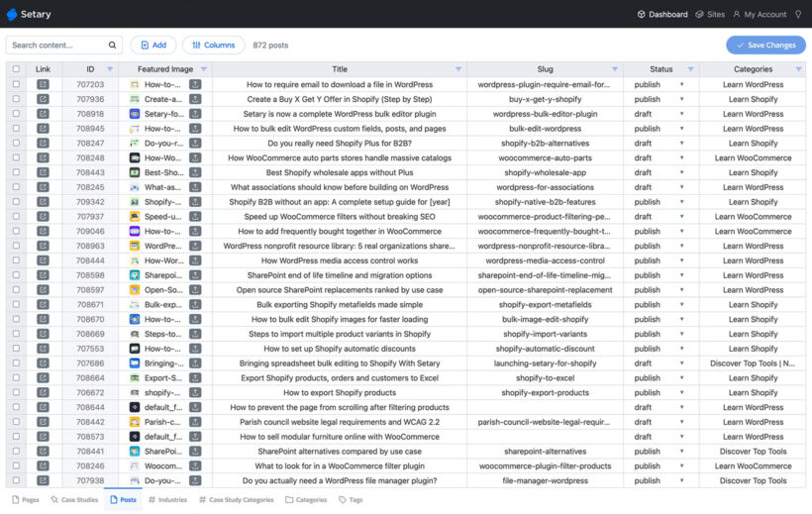Upload featured image for post 709046
The image size is (812, 514).
point(195,231)
